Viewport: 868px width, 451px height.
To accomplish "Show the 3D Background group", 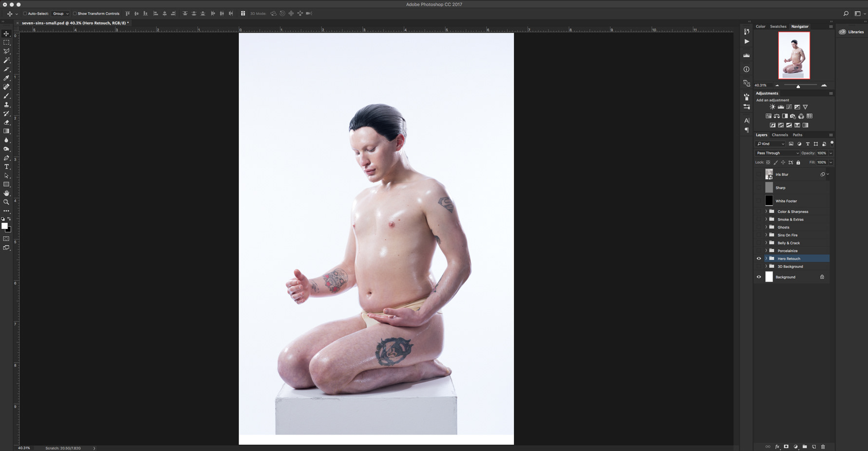I will click(x=759, y=266).
